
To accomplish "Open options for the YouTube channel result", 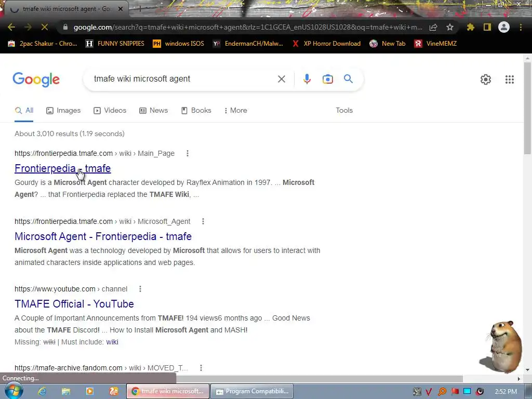I will click(x=140, y=289).
